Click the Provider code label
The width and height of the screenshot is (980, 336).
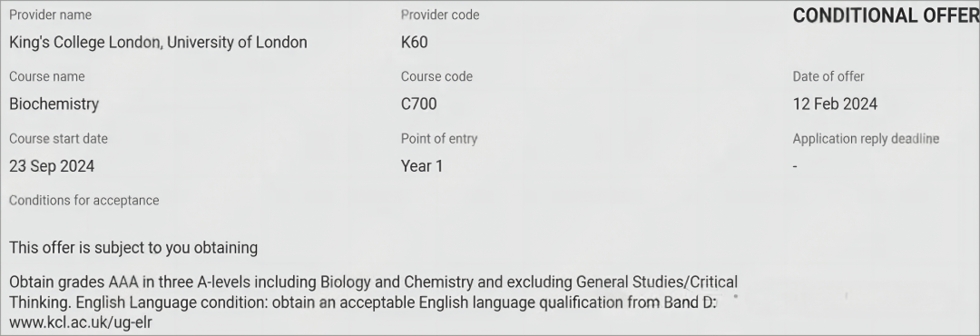[x=440, y=15]
